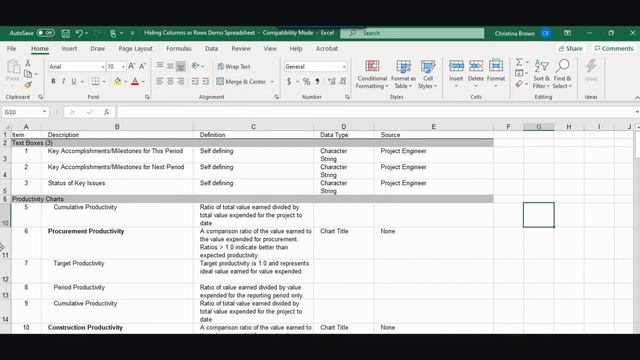Click the Search box in title bar

pos(412,33)
